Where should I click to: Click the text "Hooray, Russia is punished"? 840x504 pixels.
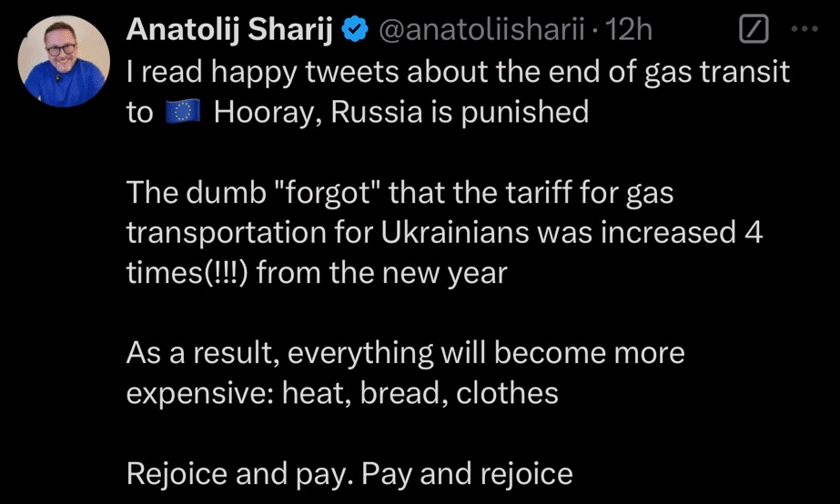click(400, 113)
